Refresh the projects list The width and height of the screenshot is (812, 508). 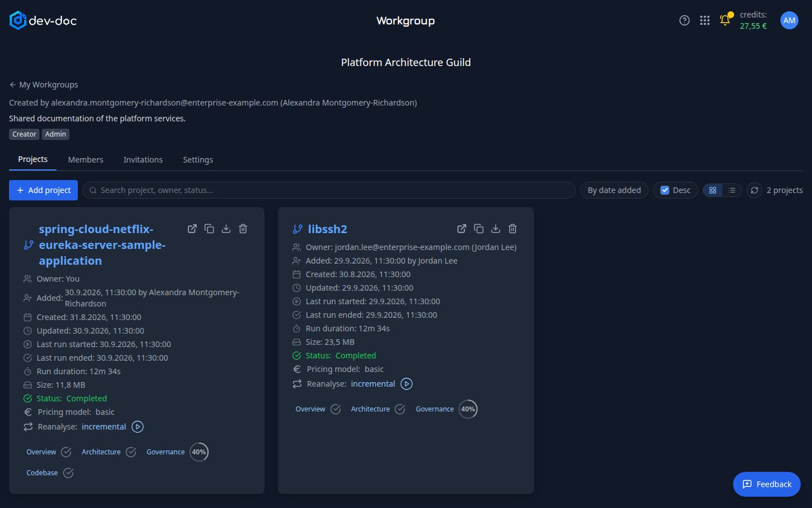coord(754,190)
